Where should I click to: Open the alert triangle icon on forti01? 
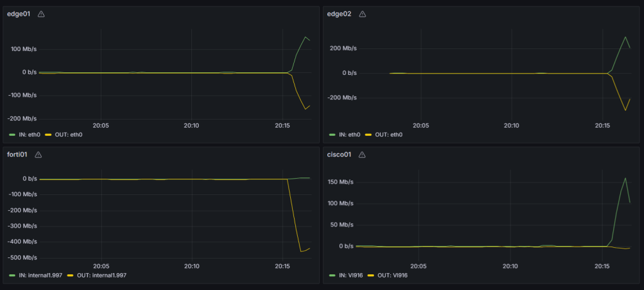(x=38, y=155)
